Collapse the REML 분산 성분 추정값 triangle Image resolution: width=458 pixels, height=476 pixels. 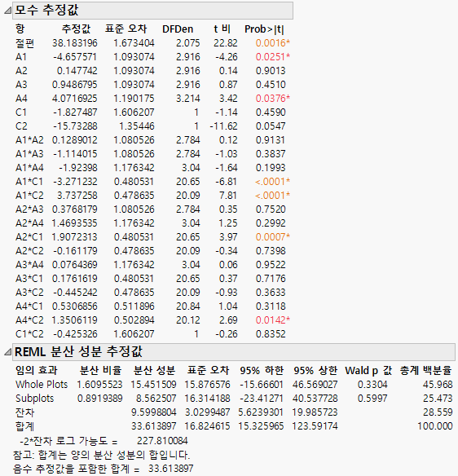pyautogui.click(x=7, y=352)
